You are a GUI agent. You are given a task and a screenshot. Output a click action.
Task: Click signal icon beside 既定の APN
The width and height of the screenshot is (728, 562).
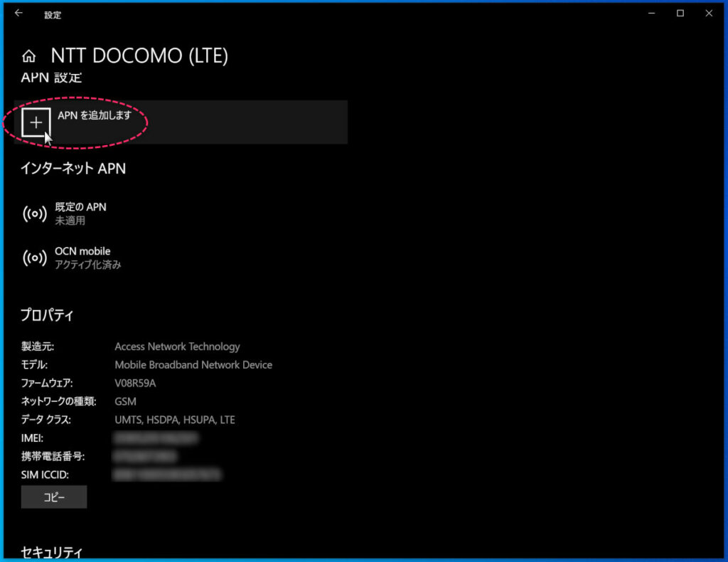pyautogui.click(x=35, y=214)
